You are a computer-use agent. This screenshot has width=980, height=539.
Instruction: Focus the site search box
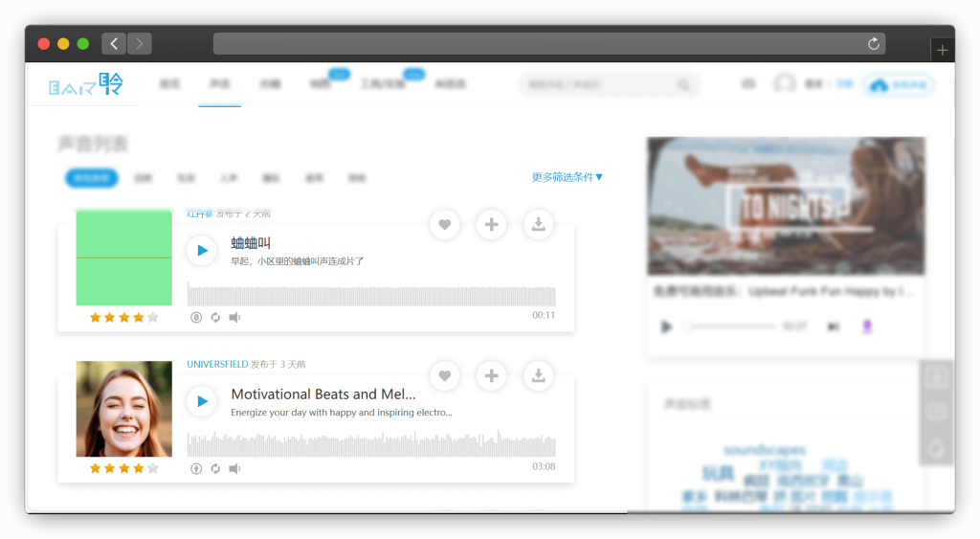coord(610,84)
